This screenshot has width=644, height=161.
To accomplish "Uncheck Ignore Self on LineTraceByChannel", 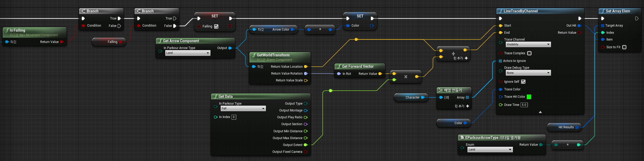I will click(523, 82).
